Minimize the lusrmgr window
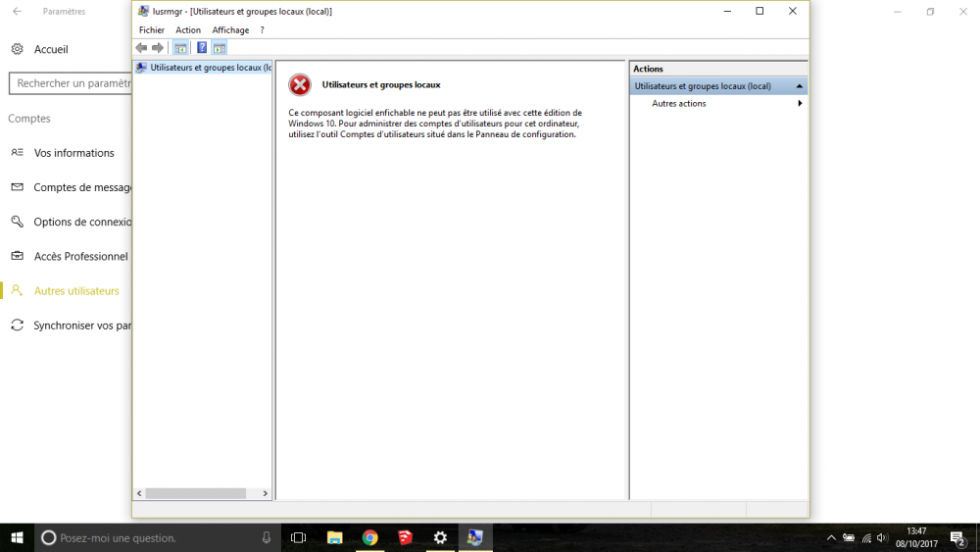 (x=727, y=11)
